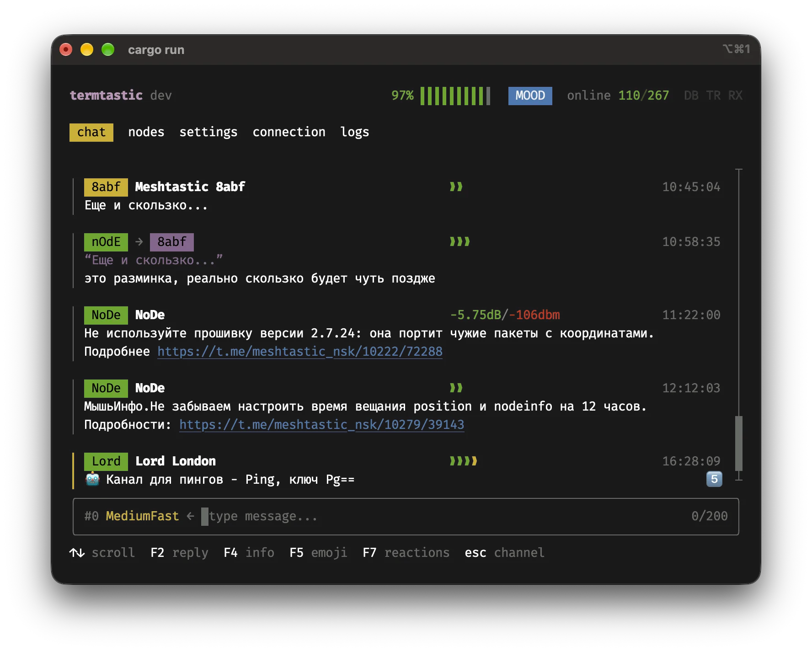Click the 10:58:35 timestamp

click(x=691, y=242)
